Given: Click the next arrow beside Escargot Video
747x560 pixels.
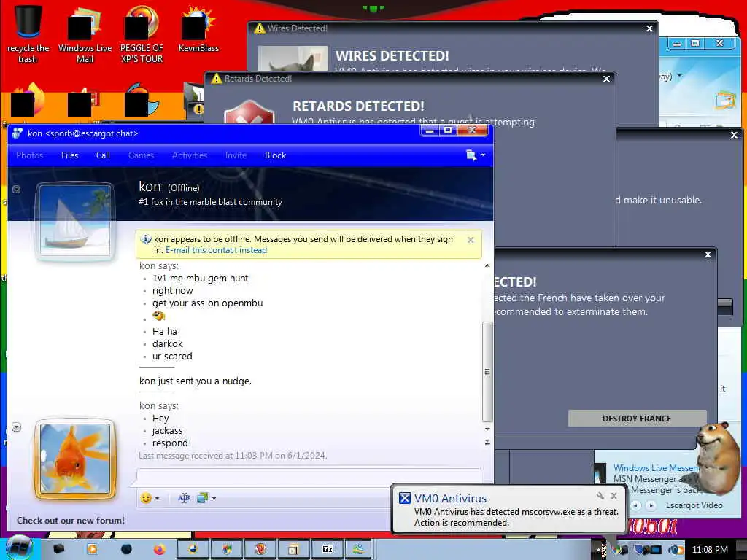Looking at the screenshot, I should [x=651, y=505].
